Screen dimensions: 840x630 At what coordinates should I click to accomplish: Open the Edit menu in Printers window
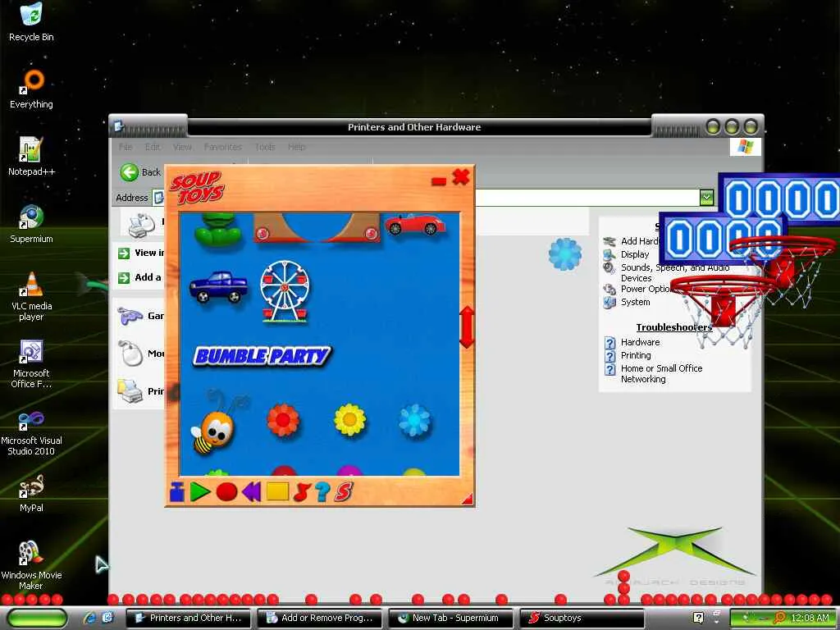pos(153,147)
